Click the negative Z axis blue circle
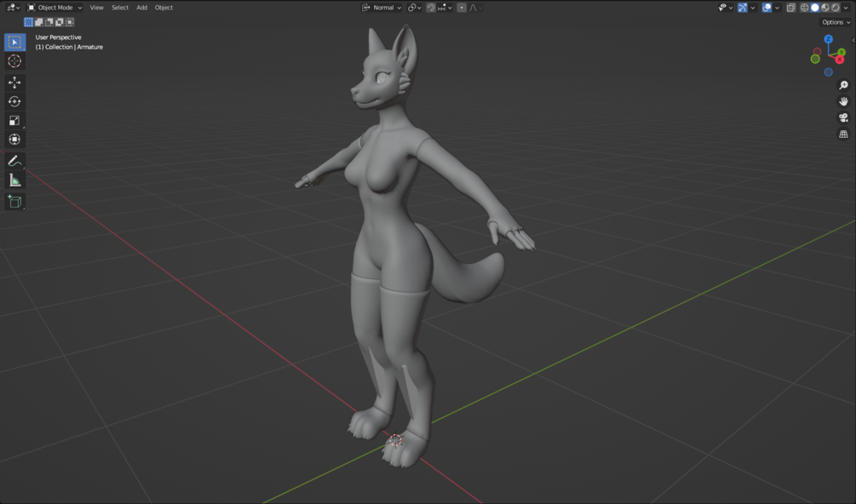 [828, 72]
